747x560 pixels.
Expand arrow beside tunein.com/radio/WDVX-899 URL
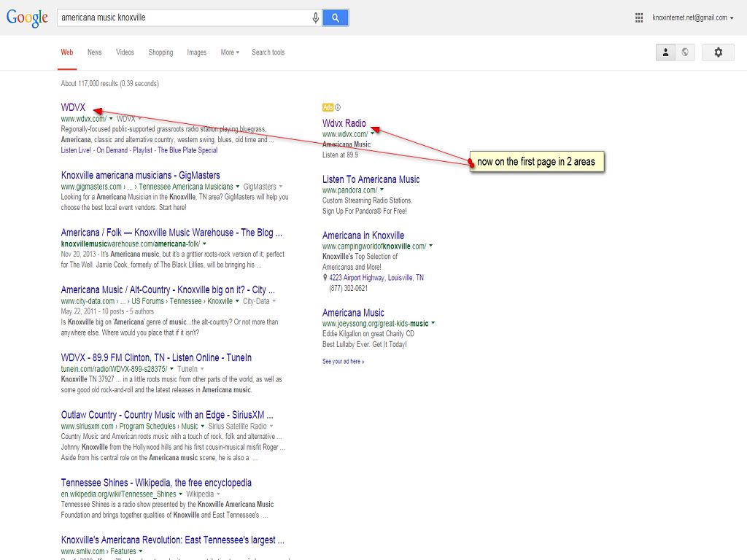click(172, 368)
